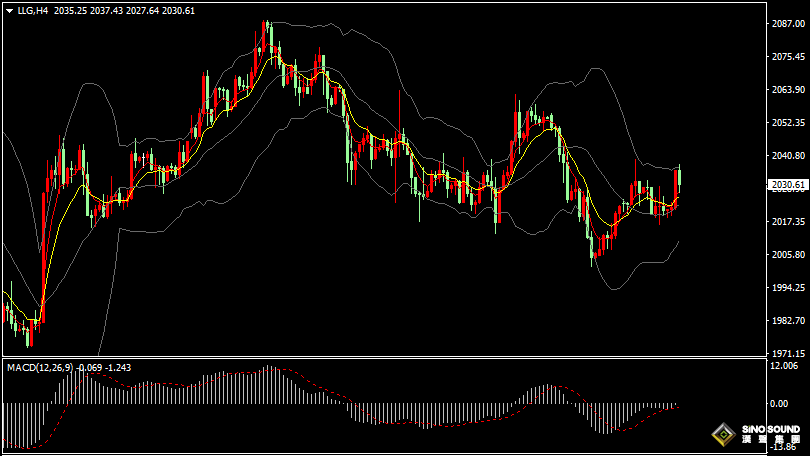Screen dimensions: 810x456
Task: Click the 2052.35 price scale label
Action: 789,123
